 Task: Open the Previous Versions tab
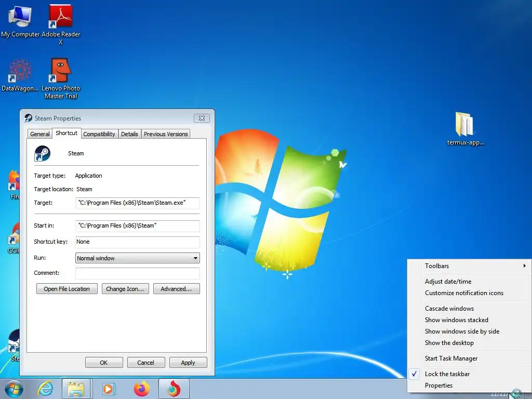coord(166,134)
